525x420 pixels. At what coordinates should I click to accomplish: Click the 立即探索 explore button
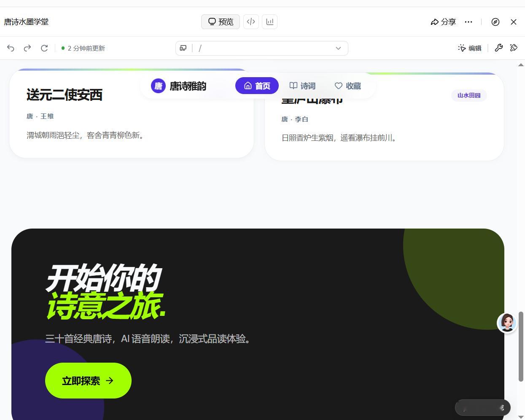pyautogui.click(x=88, y=380)
